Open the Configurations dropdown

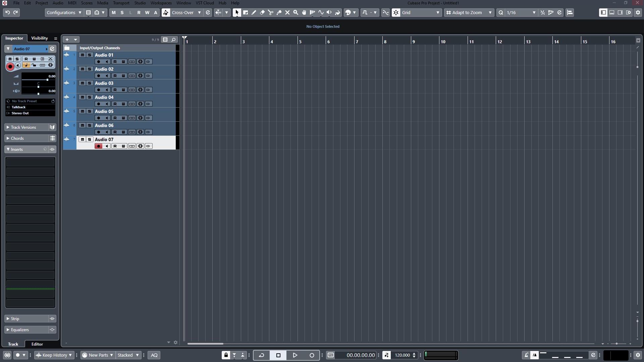tap(64, 12)
